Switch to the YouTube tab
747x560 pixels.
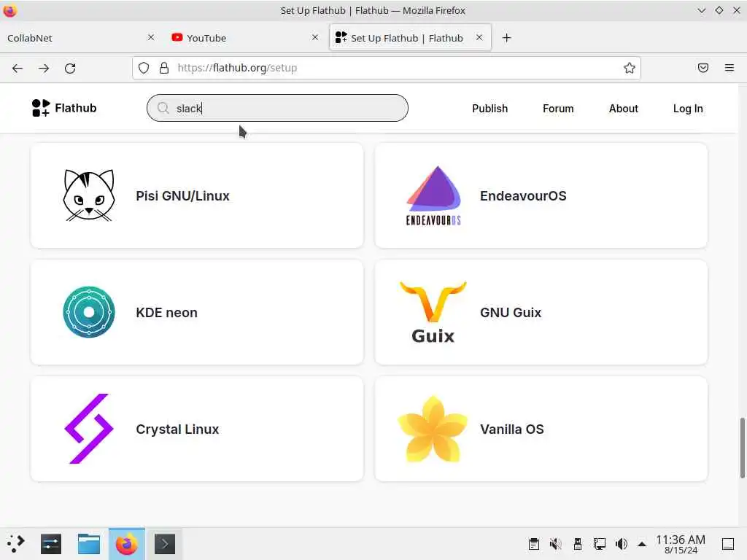tap(245, 38)
